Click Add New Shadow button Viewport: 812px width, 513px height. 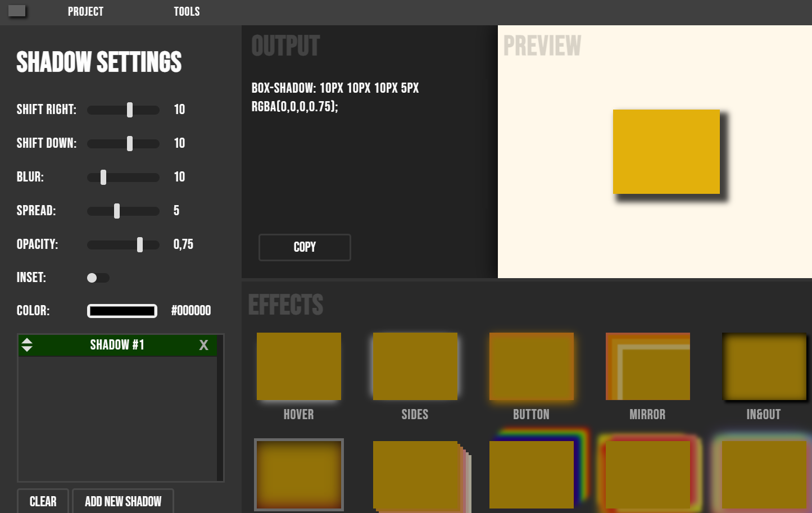tap(123, 501)
